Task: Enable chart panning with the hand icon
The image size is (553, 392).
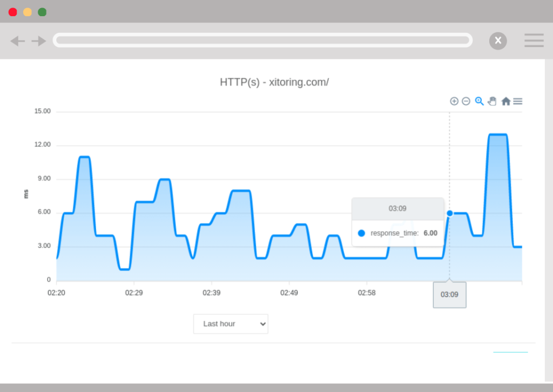Action: [492, 101]
